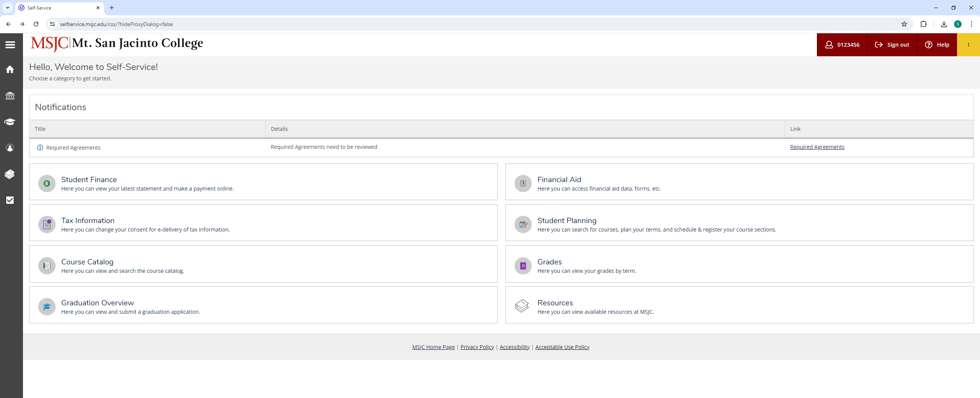Follow the Required Agreements link
980x398 pixels.
(x=817, y=147)
